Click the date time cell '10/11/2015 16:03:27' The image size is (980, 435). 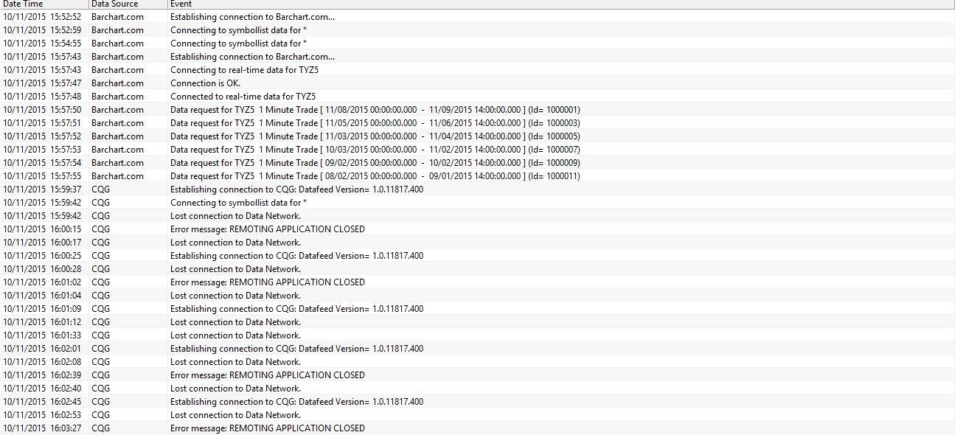tap(43, 428)
